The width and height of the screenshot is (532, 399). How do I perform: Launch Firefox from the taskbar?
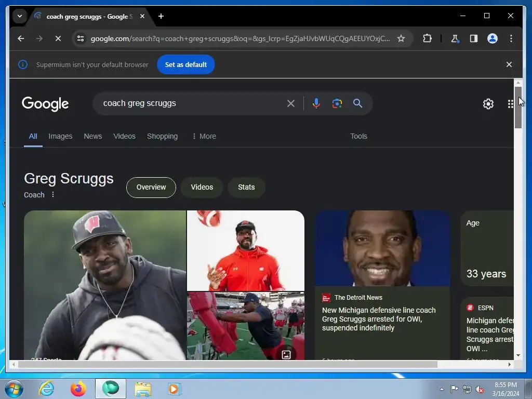coord(78,389)
